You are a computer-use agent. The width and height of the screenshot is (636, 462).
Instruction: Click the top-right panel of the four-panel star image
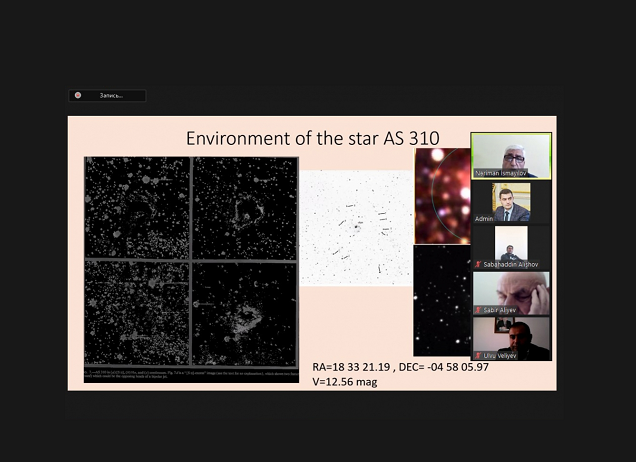[244, 207]
